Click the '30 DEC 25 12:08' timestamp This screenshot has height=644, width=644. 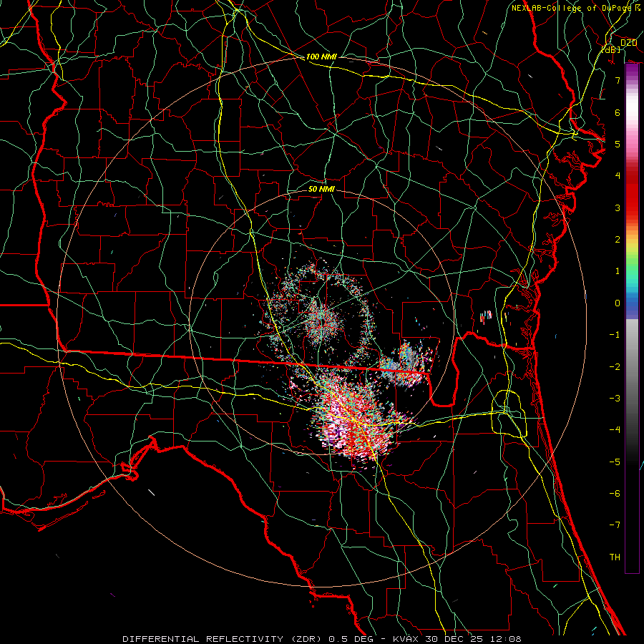click(472, 639)
